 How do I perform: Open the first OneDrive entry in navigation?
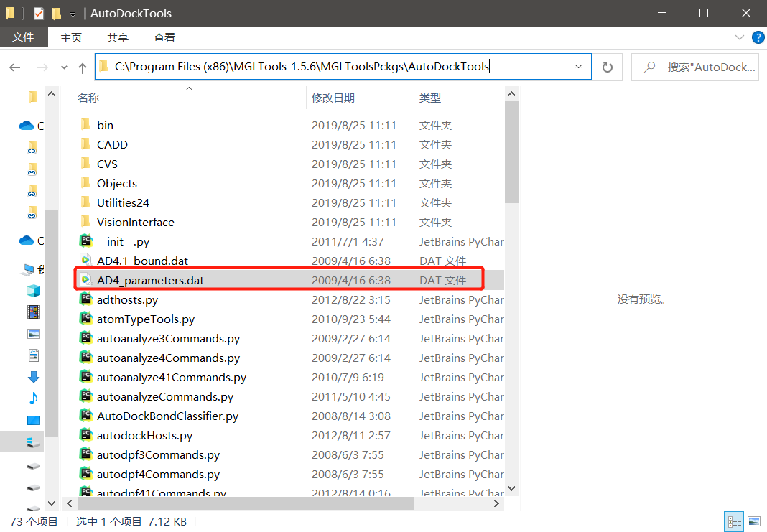(x=32, y=126)
